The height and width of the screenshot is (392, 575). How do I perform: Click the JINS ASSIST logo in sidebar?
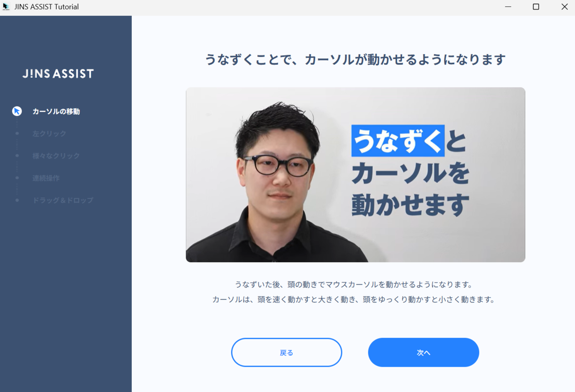(58, 74)
